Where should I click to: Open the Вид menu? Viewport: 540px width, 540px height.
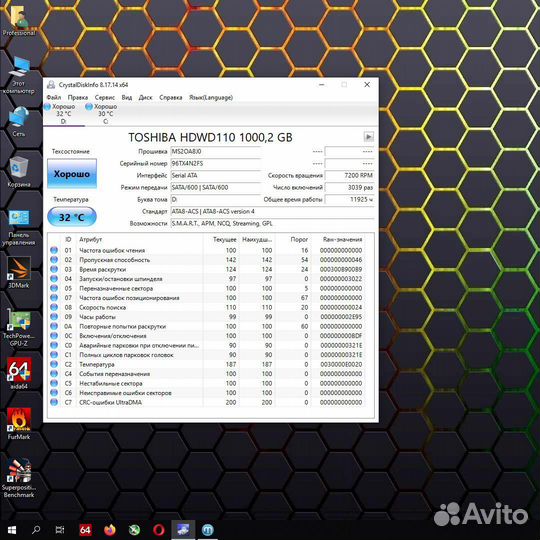pyautogui.click(x=127, y=97)
